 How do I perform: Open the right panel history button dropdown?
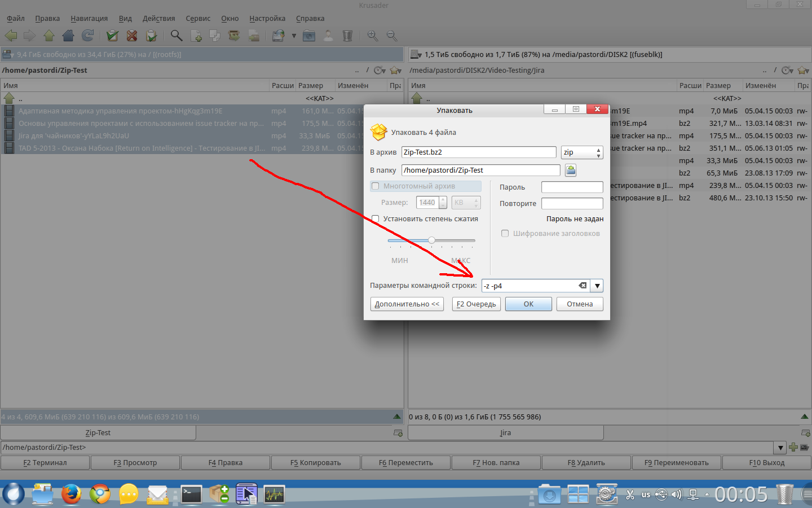pyautogui.click(x=788, y=71)
